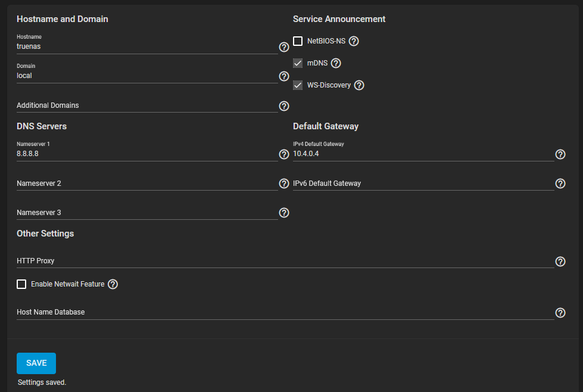Save the network configuration settings

tap(36, 363)
